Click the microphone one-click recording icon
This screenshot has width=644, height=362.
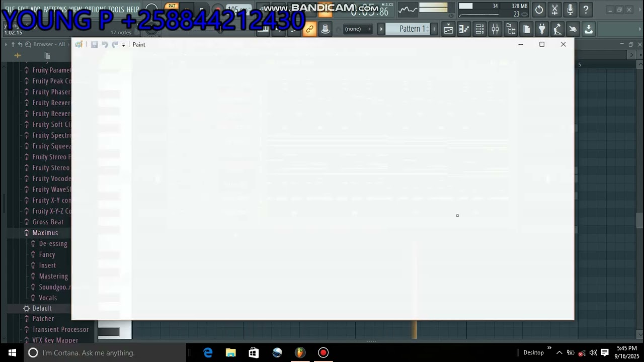coord(570,10)
